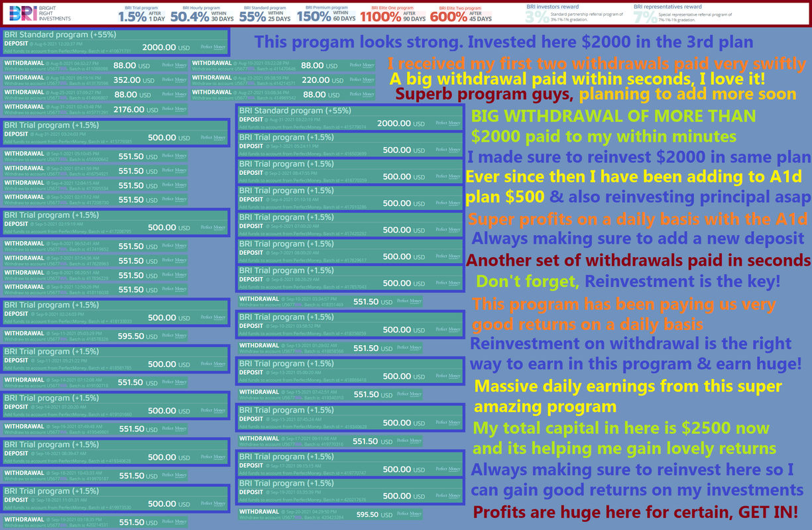
Task: Select the Sep-1-2021 05:10:45 PM withdrawal row
Action: point(96,157)
